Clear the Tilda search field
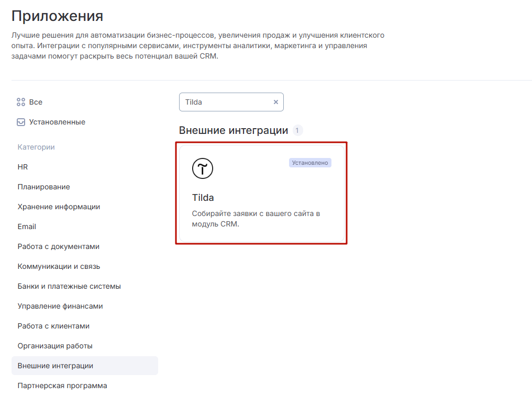The height and width of the screenshot is (408, 532). pos(276,103)
